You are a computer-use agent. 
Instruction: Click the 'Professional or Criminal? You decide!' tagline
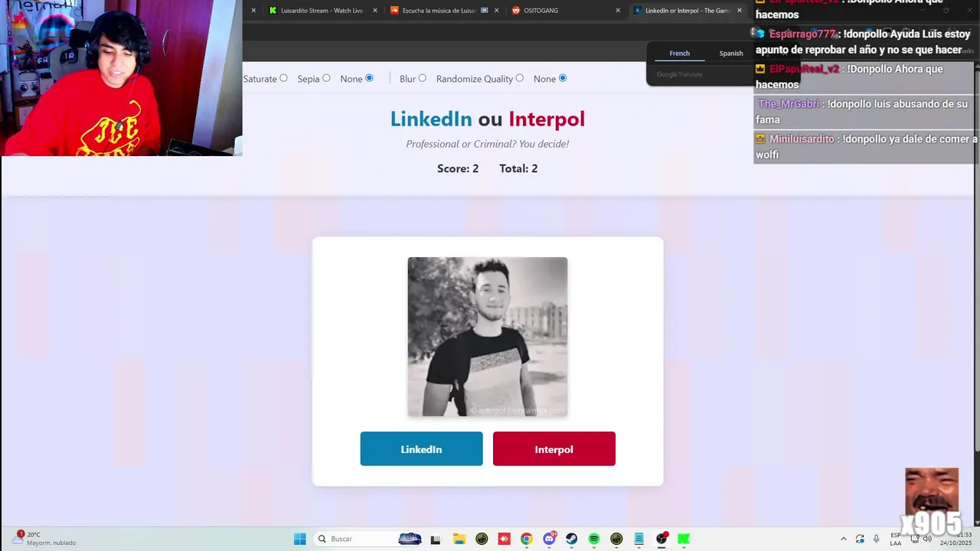(x=488, y=144)
